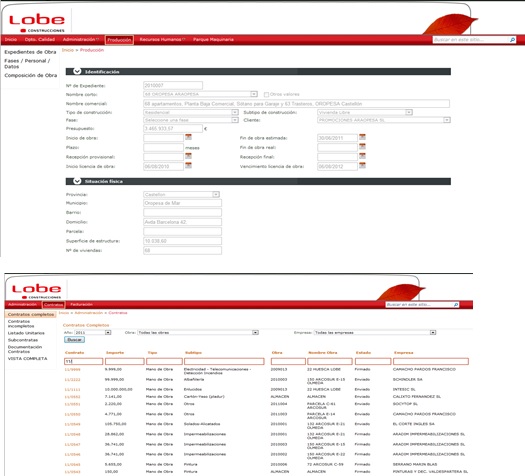This screenshot has width=525, height=476.
Task: Open Contratos completos sidebar item
Action: [30, 315]
